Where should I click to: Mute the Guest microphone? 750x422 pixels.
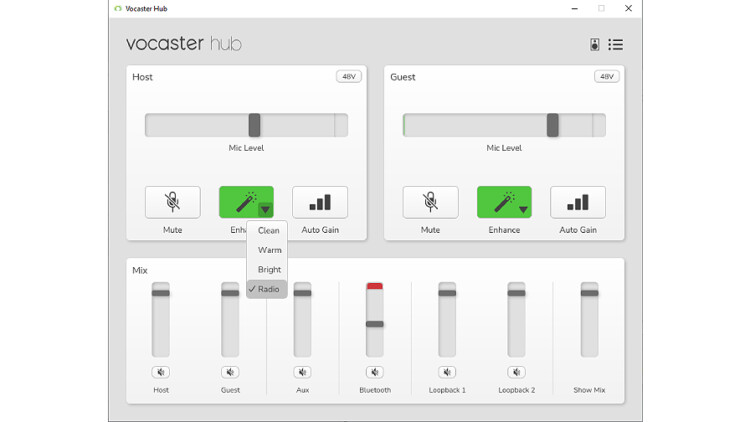pyautogui.click(x=430, y=202)
